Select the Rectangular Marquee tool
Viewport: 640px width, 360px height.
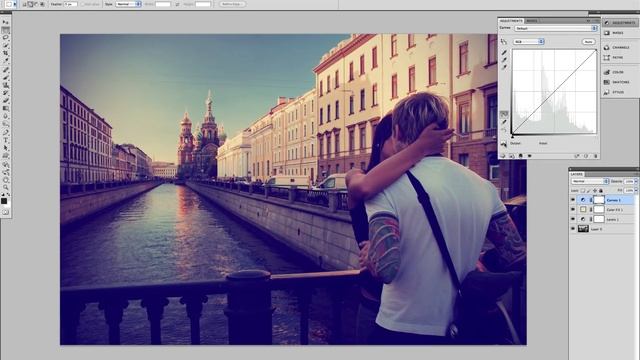click(x=6, y=30)
